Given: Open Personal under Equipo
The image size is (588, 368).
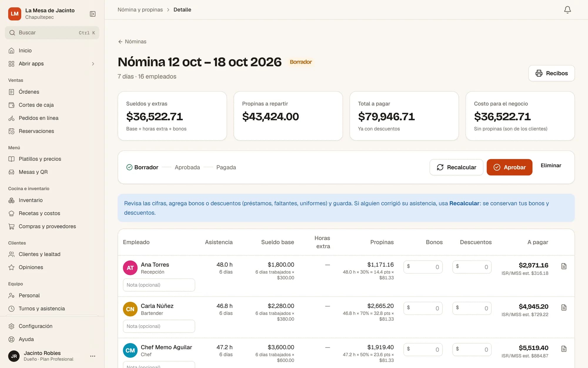Looking at the screenshot, I should pos(52,295).
